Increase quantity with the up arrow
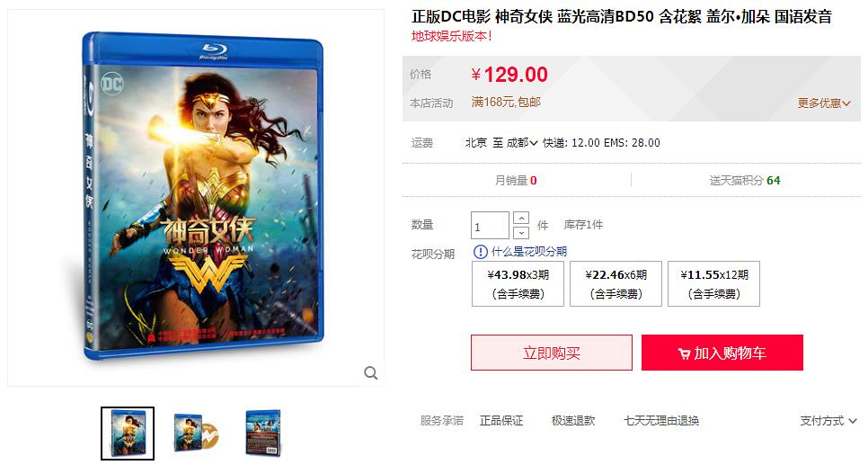The image size is (868, 474). pos(521,218)
